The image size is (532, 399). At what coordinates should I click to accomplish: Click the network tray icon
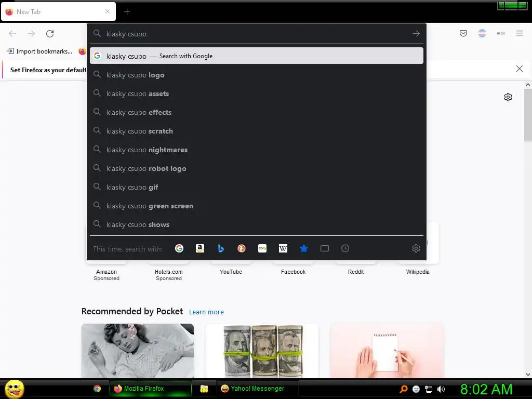point(429,389)
